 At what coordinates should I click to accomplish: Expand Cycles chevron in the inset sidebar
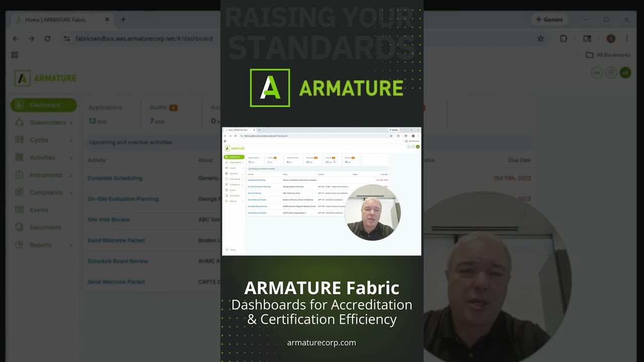click(243, 168)
